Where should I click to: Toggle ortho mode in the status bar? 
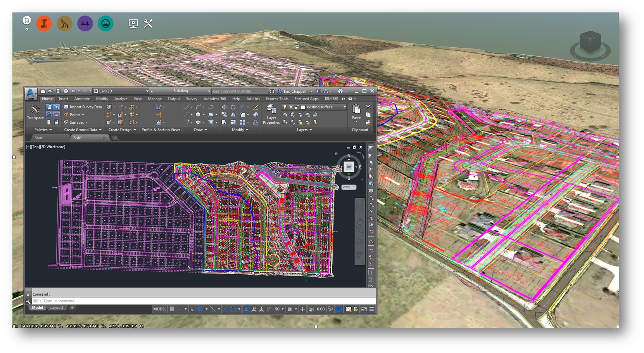click(193, 309)
